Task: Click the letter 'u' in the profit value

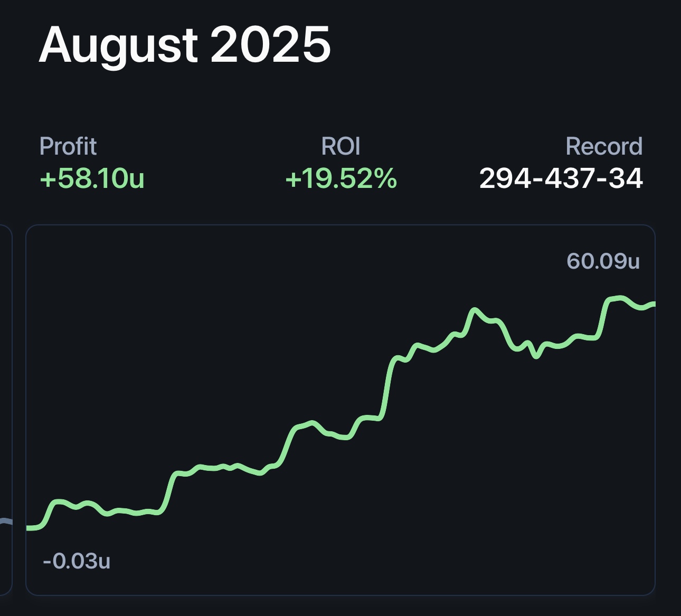Action: pos(136,179)
